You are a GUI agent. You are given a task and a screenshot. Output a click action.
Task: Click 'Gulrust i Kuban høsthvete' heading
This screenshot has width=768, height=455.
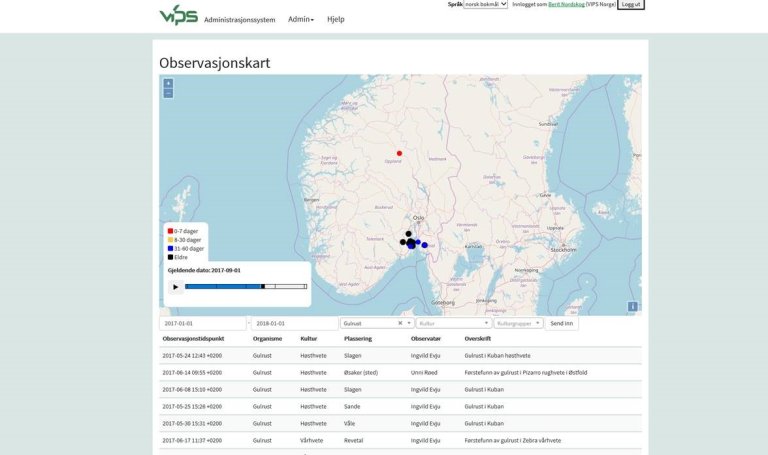point(497,356)
